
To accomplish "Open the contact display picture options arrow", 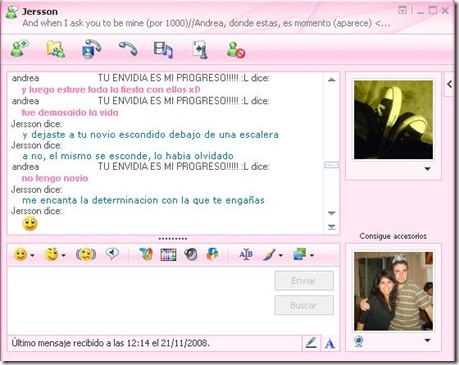I will pyautogui.click(x=427, y=169).
